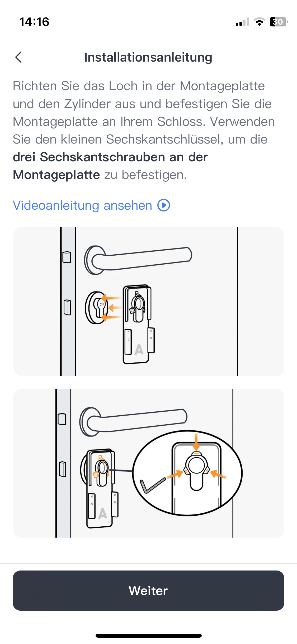This screenshot has height=644, width=297.
Task: Tap the back chevron arrow
Action: coord(18,57)
